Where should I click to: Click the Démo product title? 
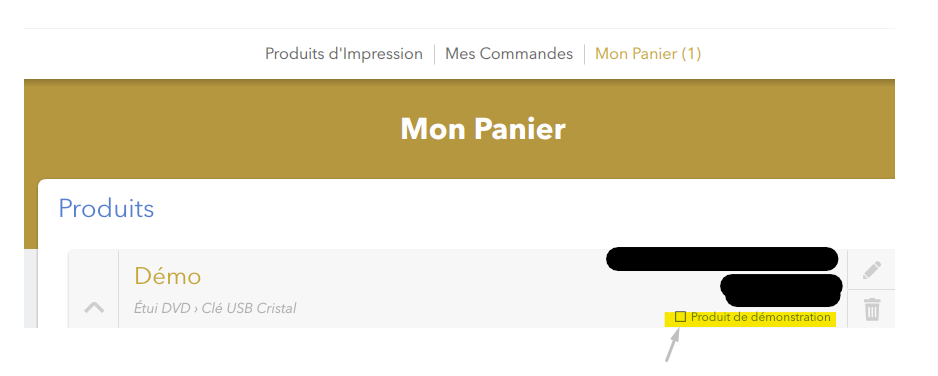pos(168,276)
